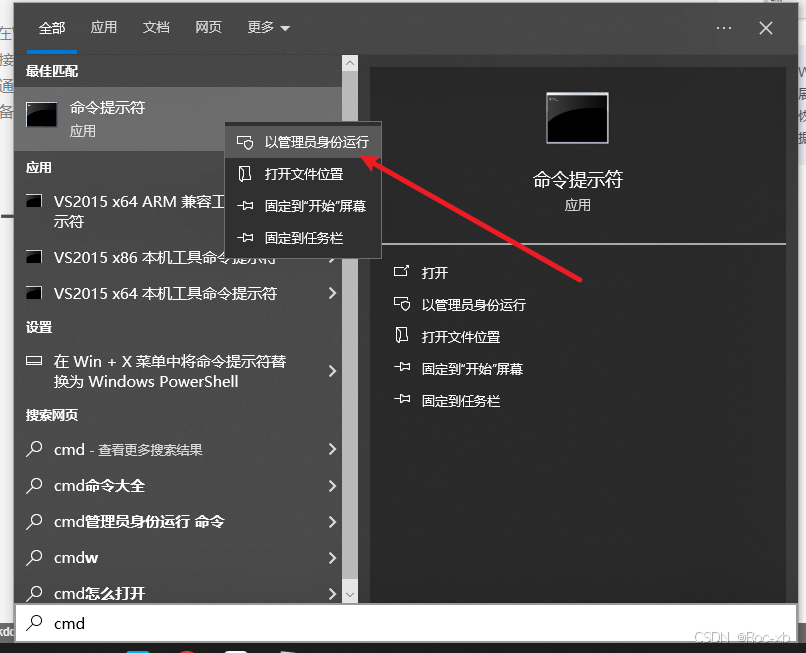Click settings icon for Win + X 菜单 result
The height and width of the screenshot is (653, 806).
pos(34,361)
